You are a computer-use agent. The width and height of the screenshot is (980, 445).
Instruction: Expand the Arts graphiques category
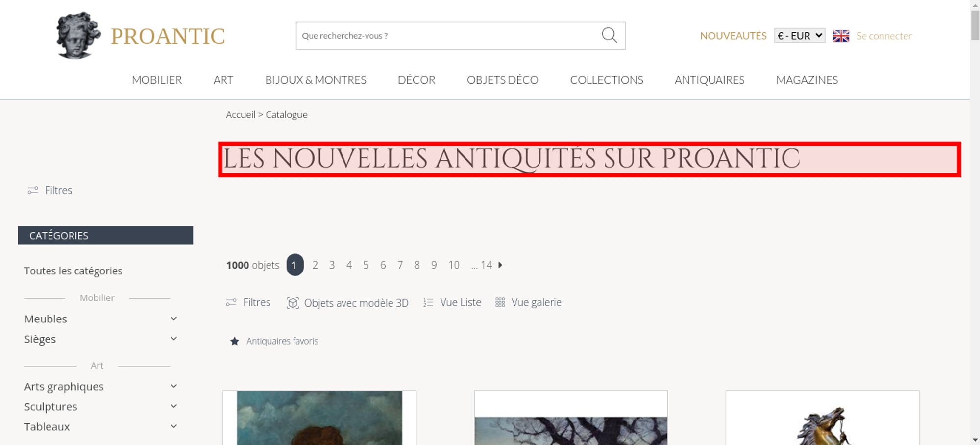click(x=173, y=386)
